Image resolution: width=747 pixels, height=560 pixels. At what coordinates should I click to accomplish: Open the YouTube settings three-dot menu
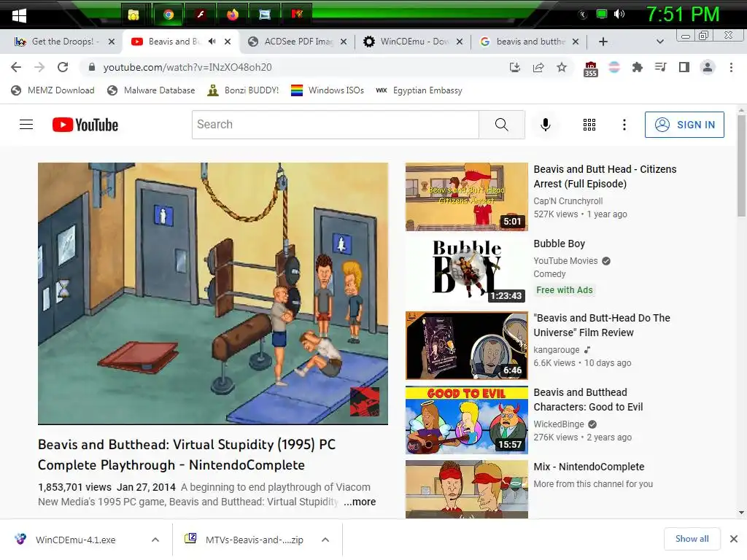point(624,125)
